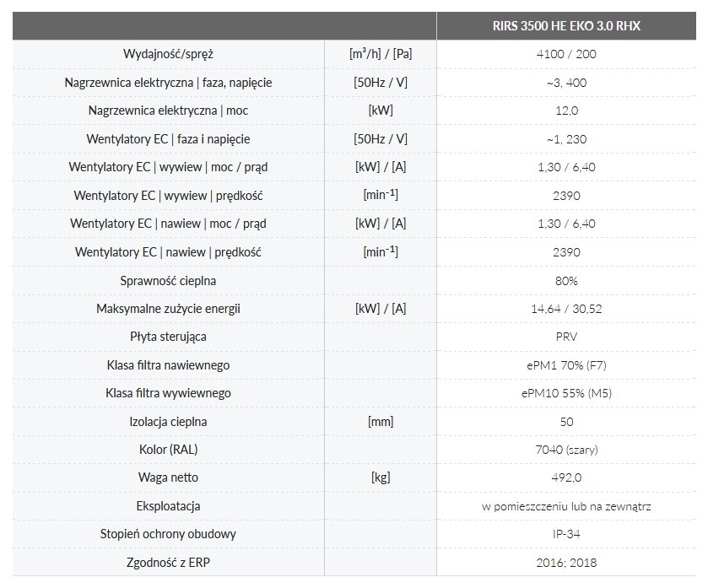Click the 2016; 2018 ERP value
The width and height of the screenshot is (708, 588).
pyautogui.click(x=566, y=562)
